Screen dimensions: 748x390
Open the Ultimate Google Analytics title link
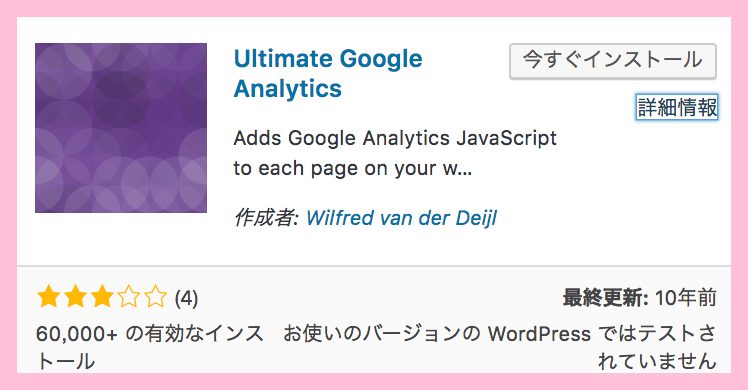(328, 73)
